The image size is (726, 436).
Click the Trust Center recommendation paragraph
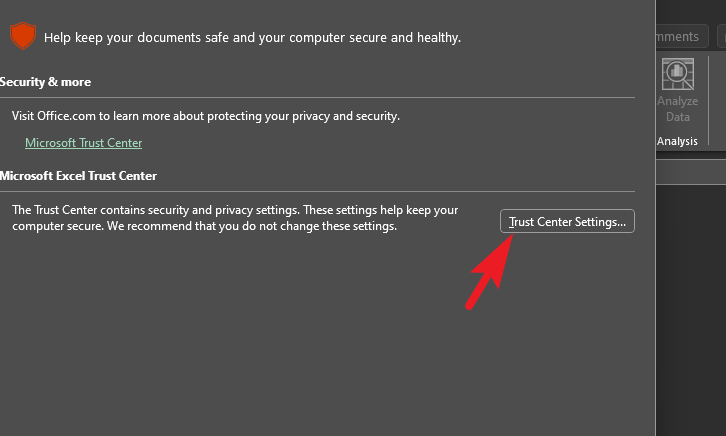click(235, 218)
